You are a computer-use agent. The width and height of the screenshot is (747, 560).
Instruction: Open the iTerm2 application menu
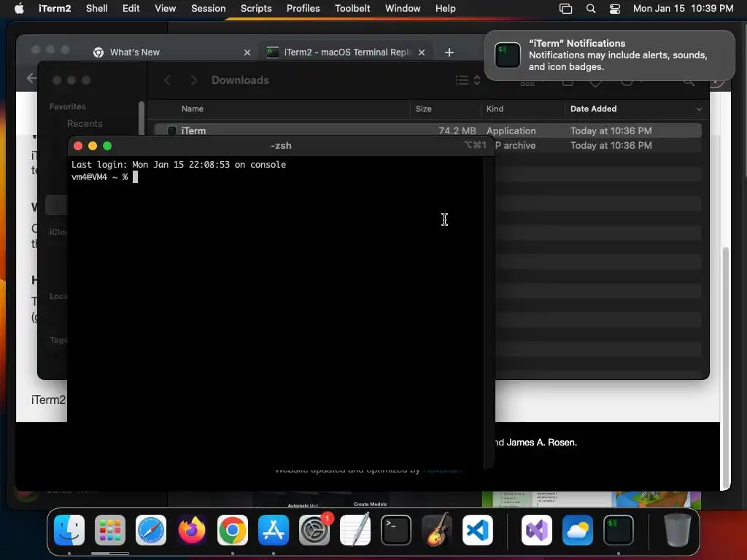point(54,8)
